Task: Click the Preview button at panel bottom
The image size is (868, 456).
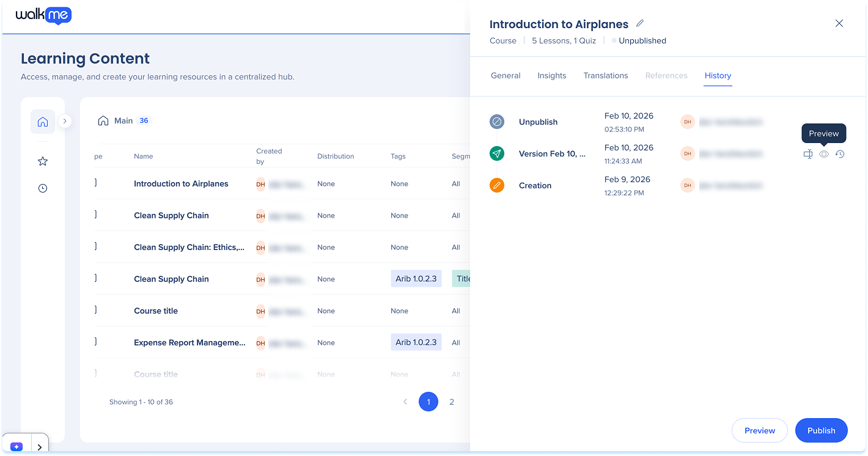Action: point(759,430)
